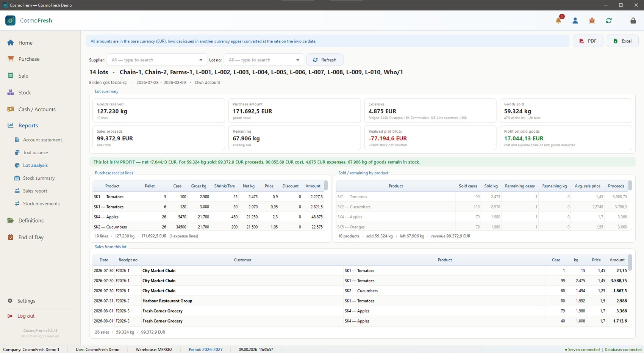Select SK5 — Oranges in sold table

point(482,227)
